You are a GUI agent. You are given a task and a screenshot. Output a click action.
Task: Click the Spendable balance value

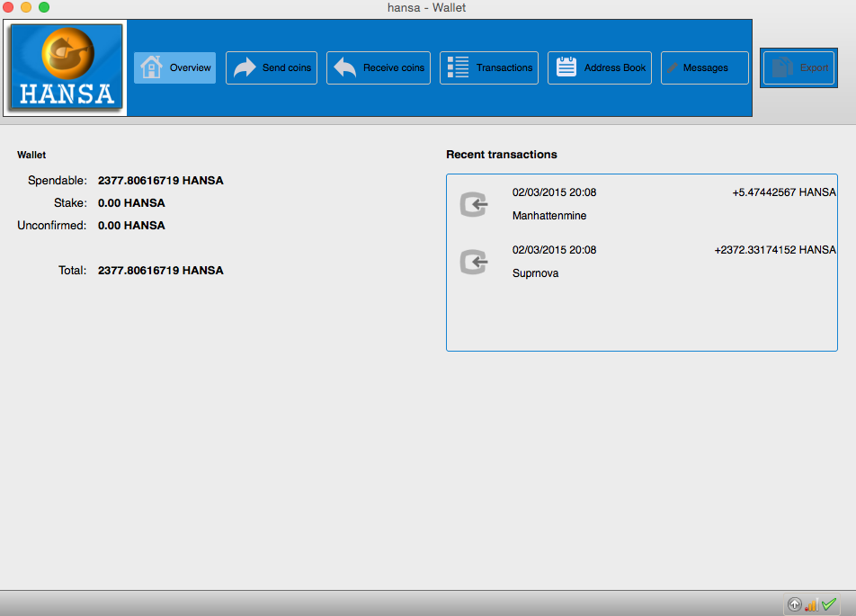click(x=160, y=180)
